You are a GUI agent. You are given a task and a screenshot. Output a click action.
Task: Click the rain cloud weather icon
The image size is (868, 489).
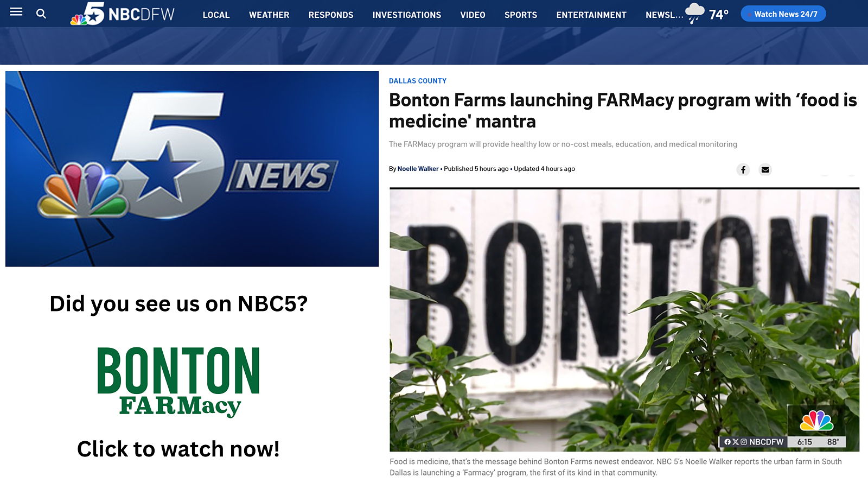coord(695,13)
